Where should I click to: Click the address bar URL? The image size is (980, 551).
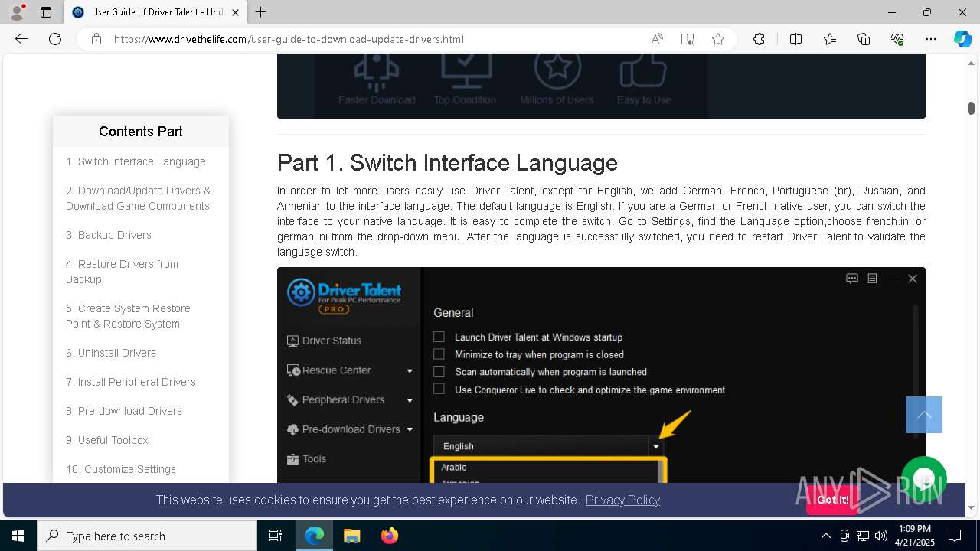point(289,39)
